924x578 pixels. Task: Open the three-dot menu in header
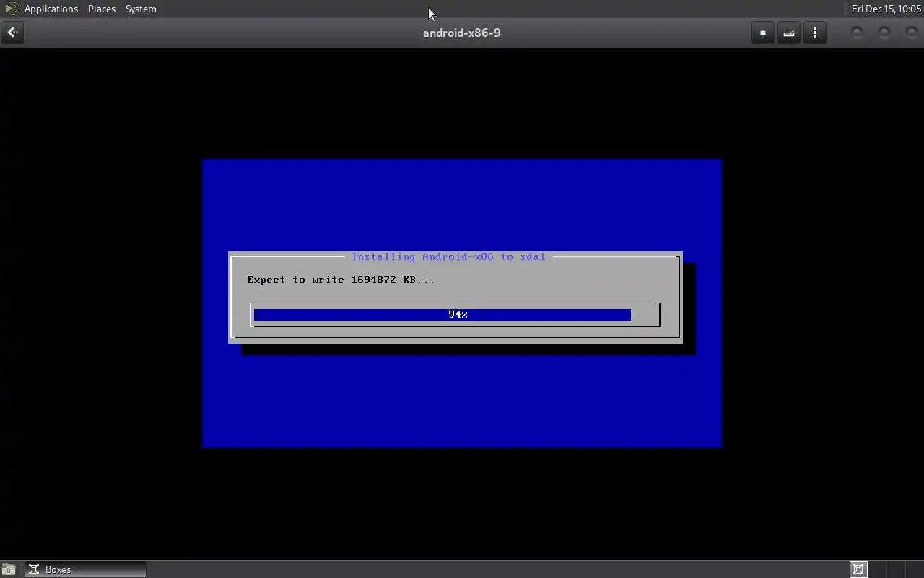[815, 33]
